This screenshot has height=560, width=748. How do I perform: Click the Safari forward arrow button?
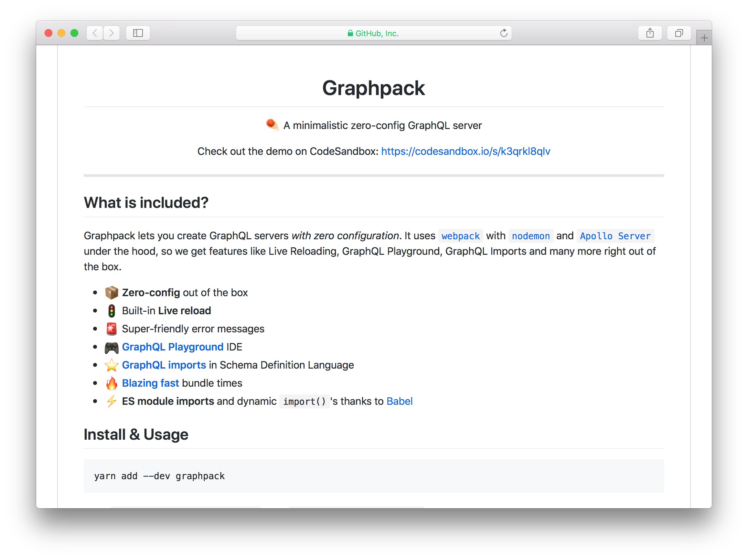tap(112, 33)
